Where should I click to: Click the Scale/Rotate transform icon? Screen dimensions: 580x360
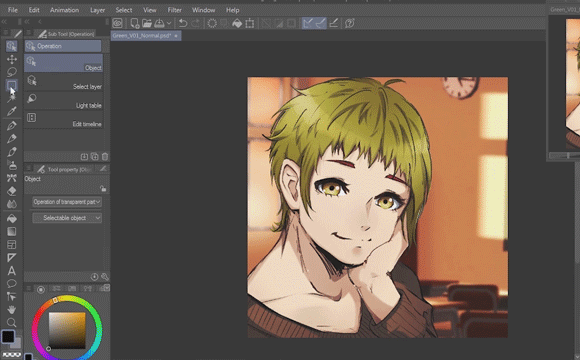[250, 23]
